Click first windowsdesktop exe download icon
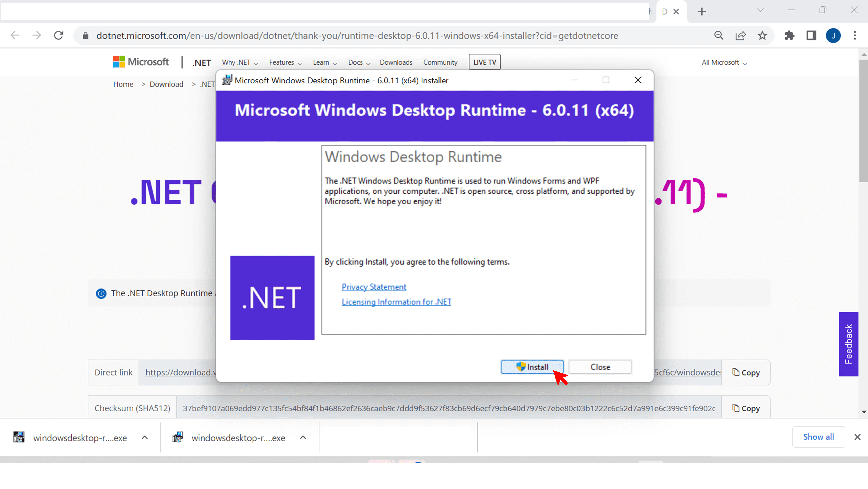Viewport: 868px width, 489px height. pos(19,437)
